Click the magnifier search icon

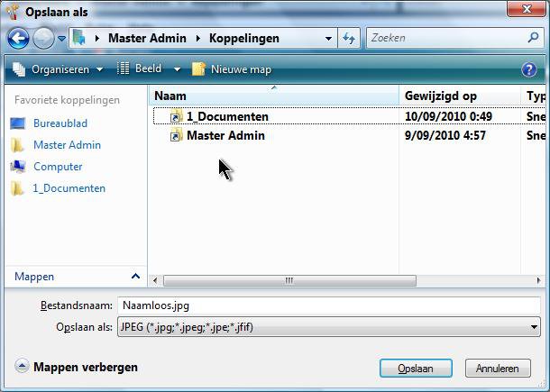coord(534,38)
